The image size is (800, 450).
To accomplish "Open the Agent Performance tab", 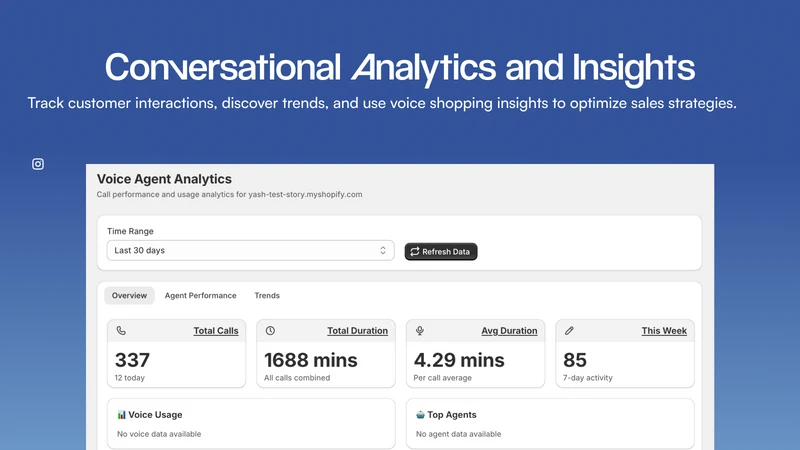I will pyautogui.click(x=201, y=295).
